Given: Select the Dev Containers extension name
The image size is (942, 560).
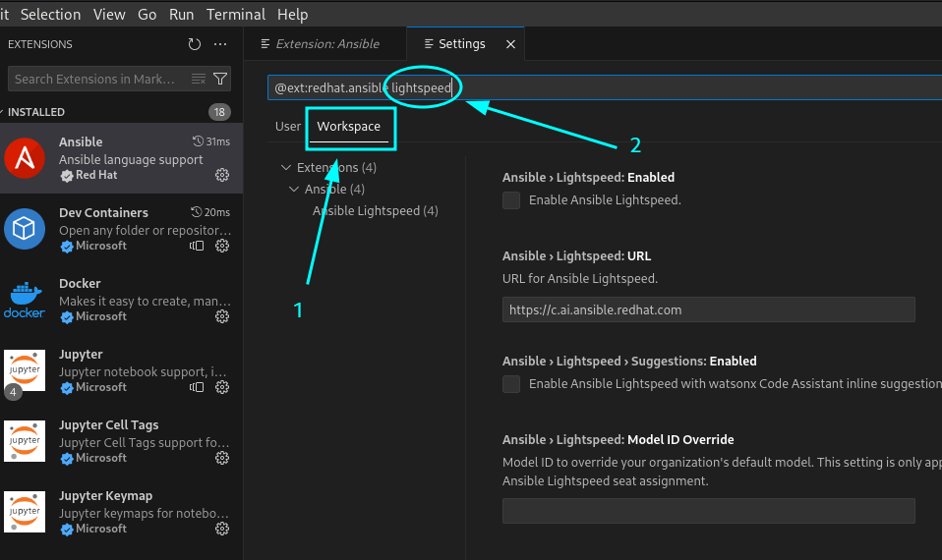Looking at the screenshot, I should pos(103,212).
